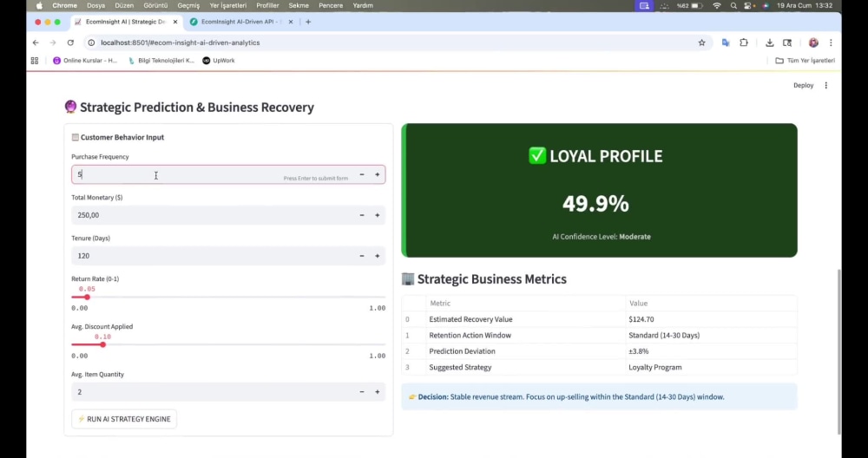Open the Sekme menu
The image size is (868, 458).
(299, 5)
